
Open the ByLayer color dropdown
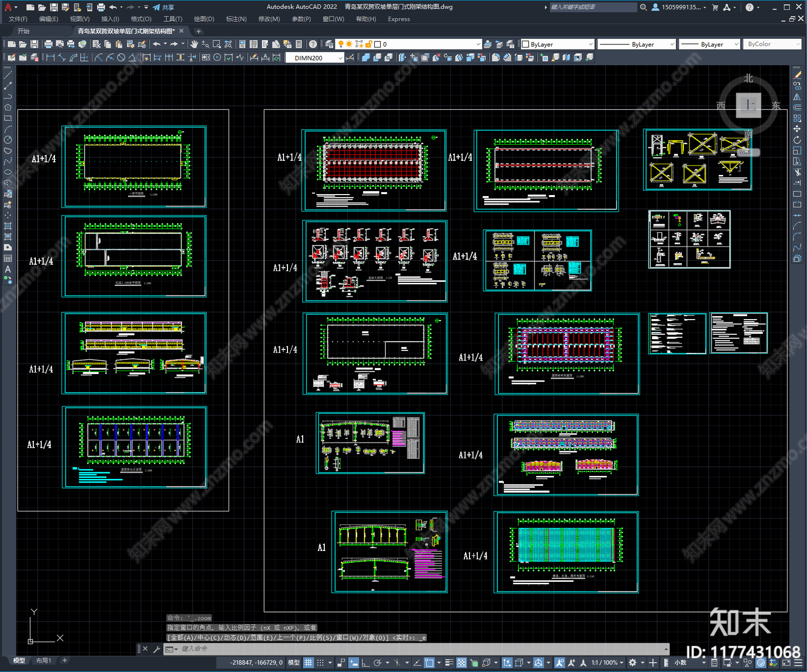[x=557, y=44]
